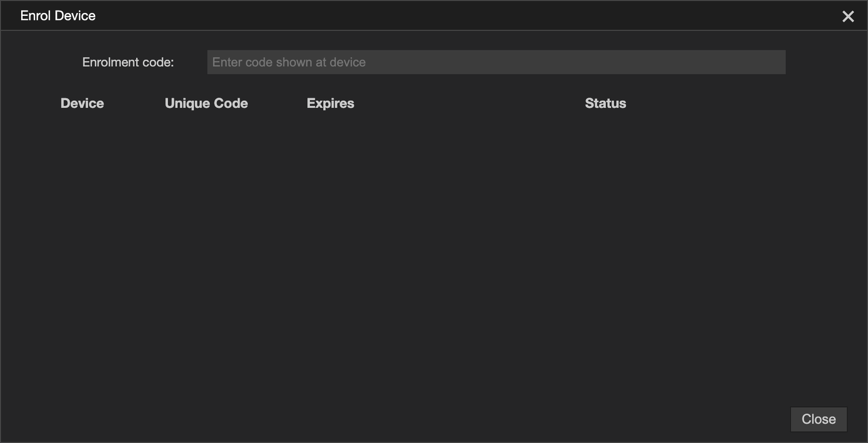The image size is (868, 443).
Task: Select the Status column header
Action: pos(605,103)
